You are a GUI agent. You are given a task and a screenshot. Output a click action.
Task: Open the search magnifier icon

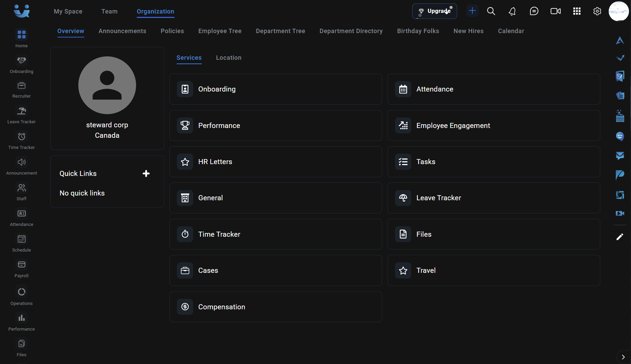[491, 11]
